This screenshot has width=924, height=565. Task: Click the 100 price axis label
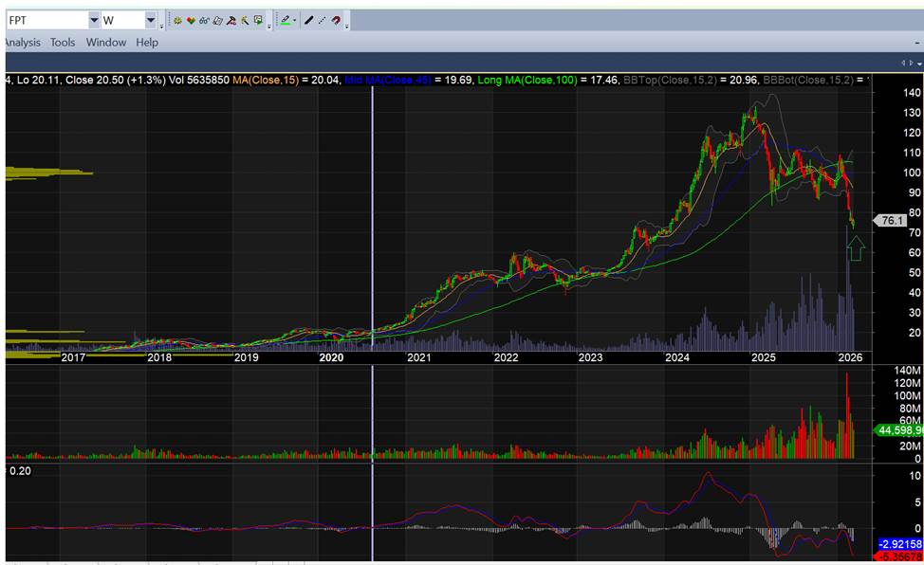click(912, 173)
